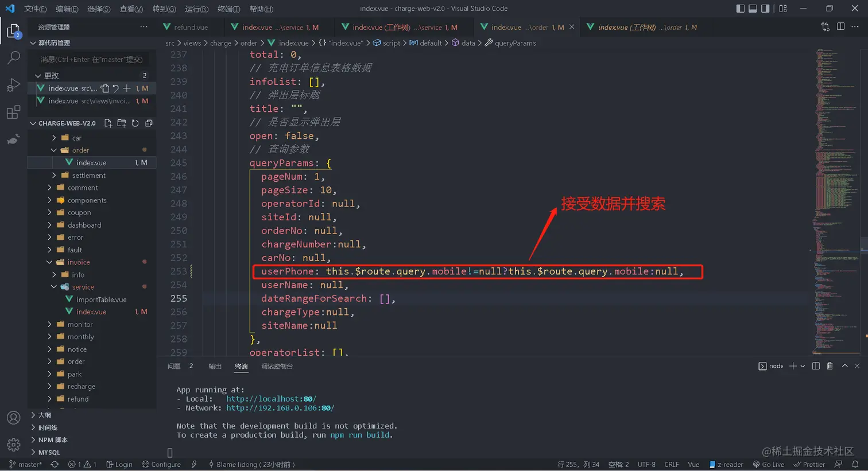Click inside the commit message input box
The height and width of the screenshot is (471, 868).
(92, 60)
